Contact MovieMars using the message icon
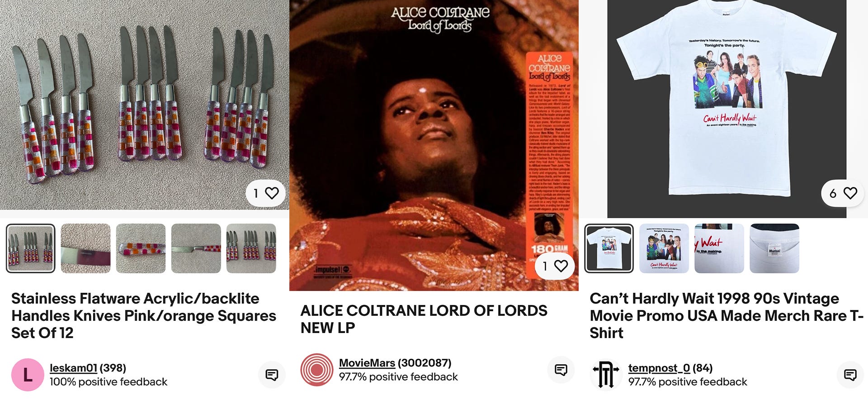The width and height of the screenshot is (868, 400). point(561,370)
